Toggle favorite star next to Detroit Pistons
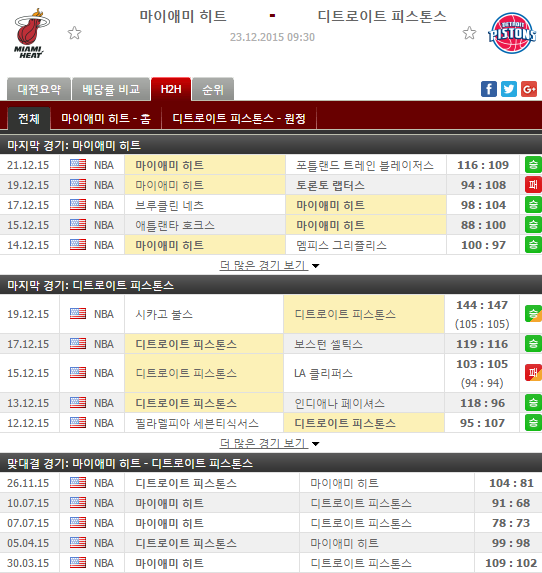 (x=469, y=33)
